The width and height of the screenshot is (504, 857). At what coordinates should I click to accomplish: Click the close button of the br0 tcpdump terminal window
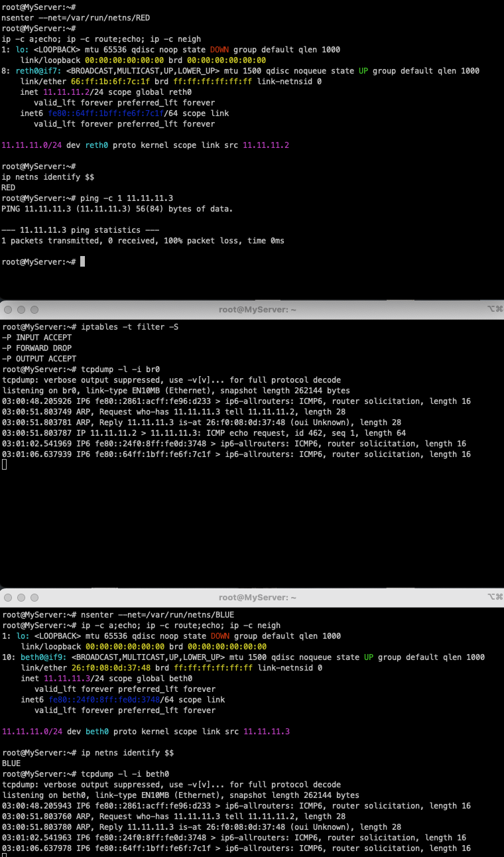click(9, 310)
